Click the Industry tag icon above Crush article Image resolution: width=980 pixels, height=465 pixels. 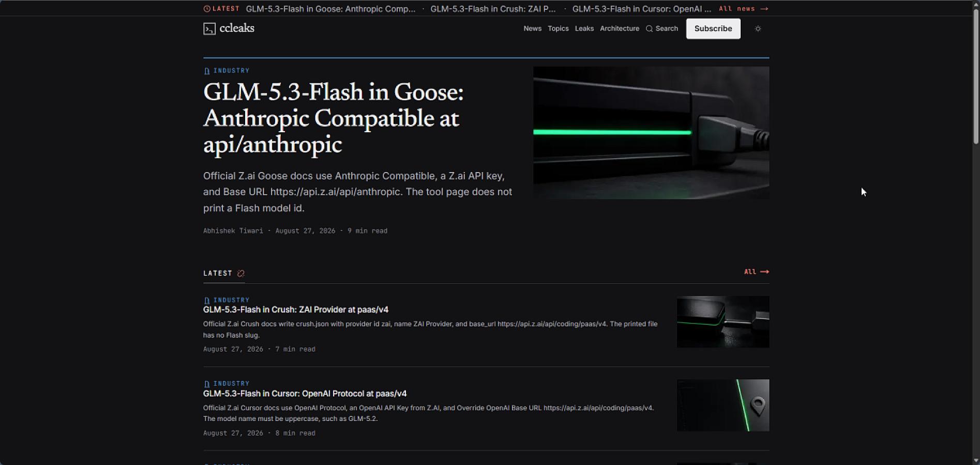[207, 300]
